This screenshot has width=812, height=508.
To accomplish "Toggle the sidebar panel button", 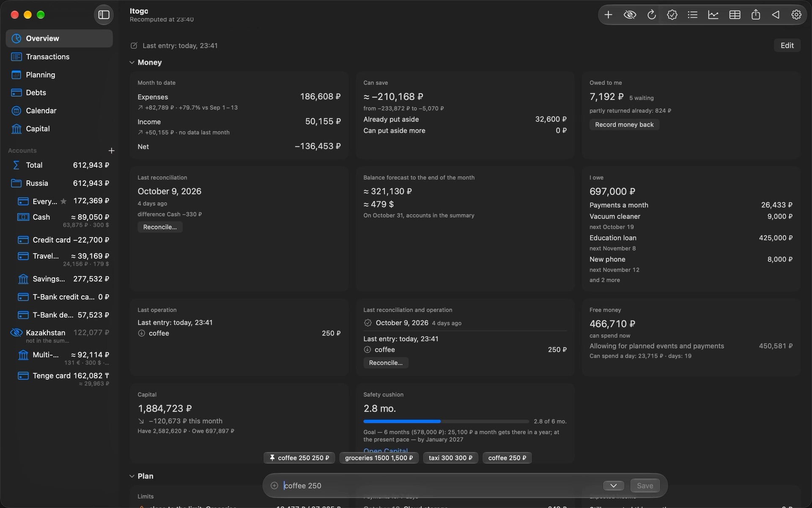I will [x=104, y=15].
